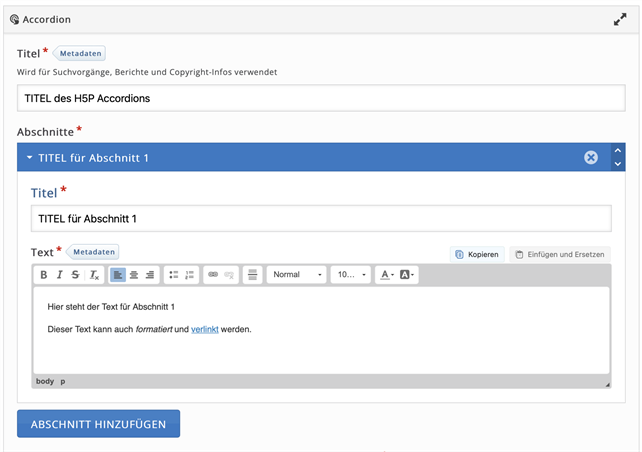Open the Normal paragraph format dropdown

click(x=296, y=275)
